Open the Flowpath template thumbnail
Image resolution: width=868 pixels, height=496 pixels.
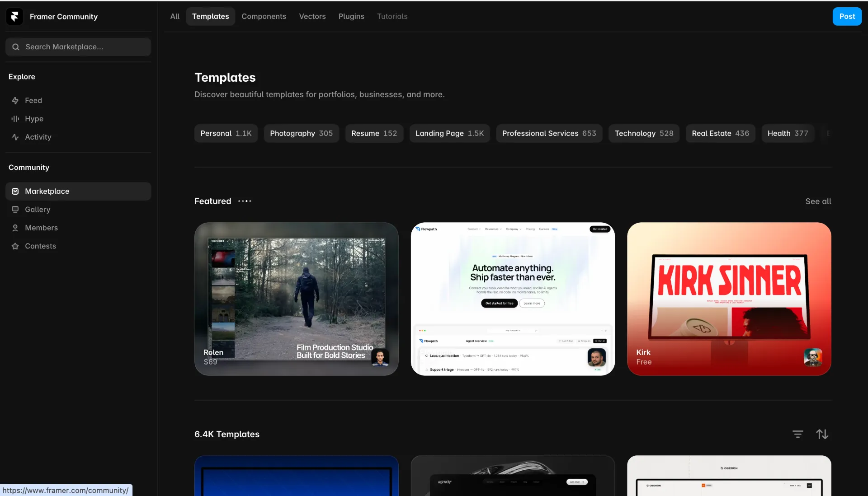coord(513,299)
